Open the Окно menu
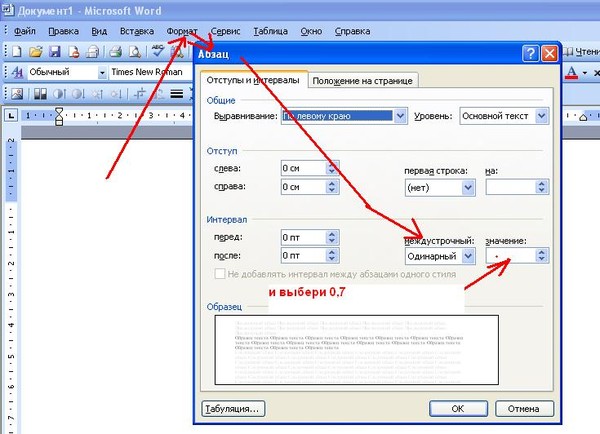 click(x=311, y=31)
